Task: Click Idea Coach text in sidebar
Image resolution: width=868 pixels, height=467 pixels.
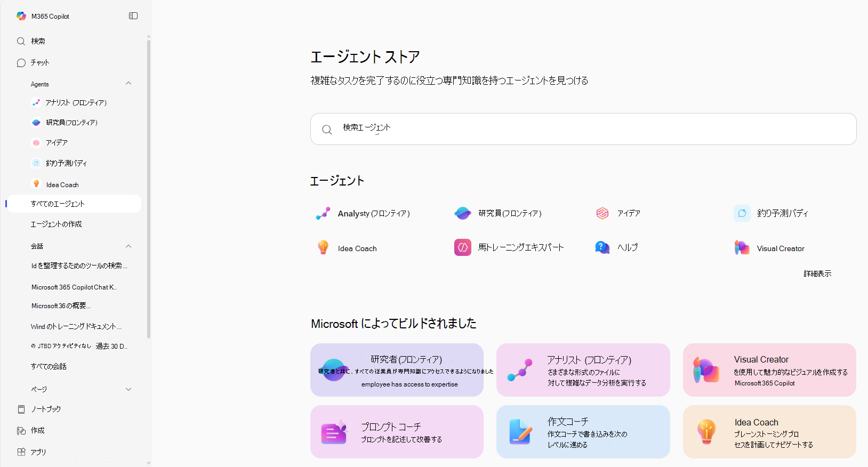Action: pos(62,185)
